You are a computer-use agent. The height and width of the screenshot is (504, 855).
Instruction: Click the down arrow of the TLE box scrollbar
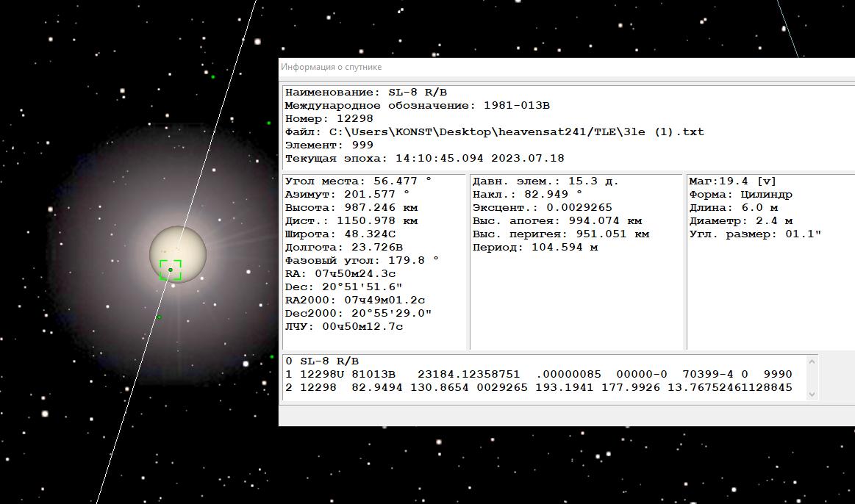click(x=812, y=395)
